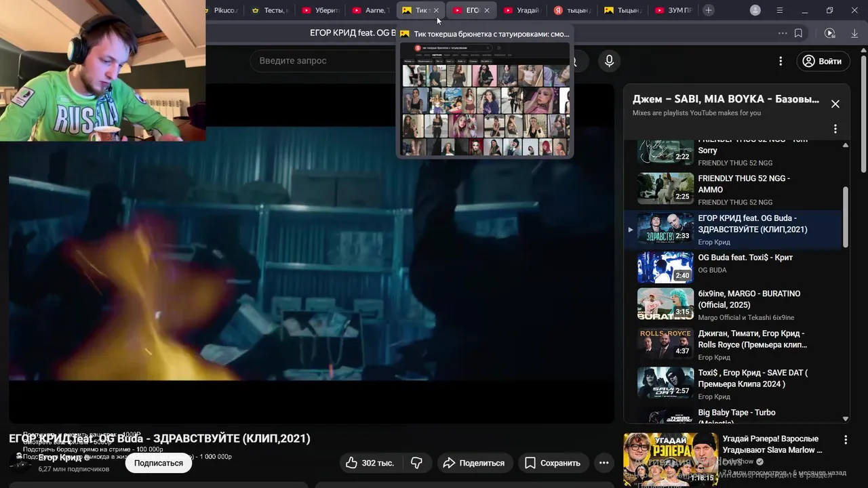Switch to the Уберите YouTube tab
The image size is (868, 488).
(320, 10)
